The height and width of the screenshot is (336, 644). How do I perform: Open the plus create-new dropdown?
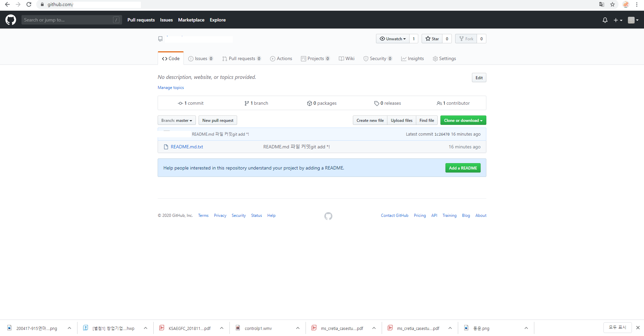(618, 20)
